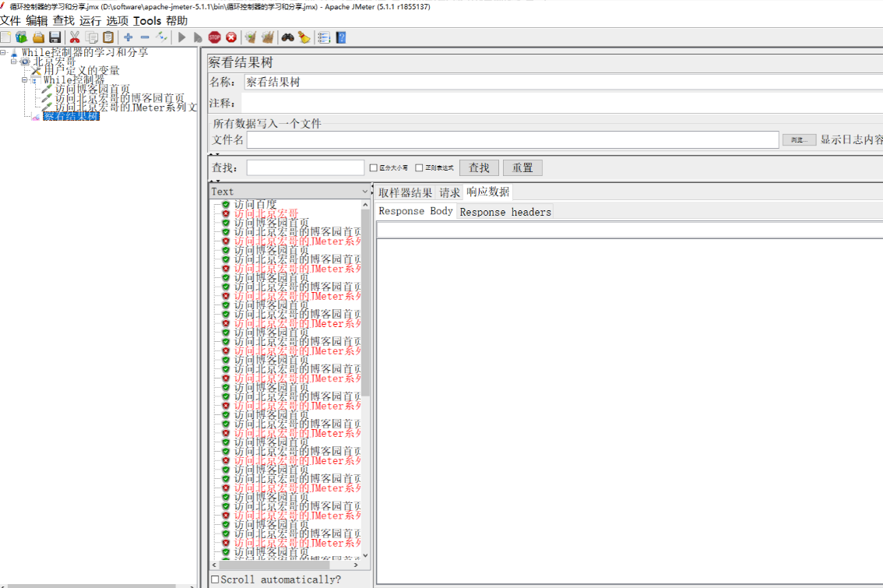This screenshot has height=588, width=883.
Task: Click the 重置 reset button
Action: pyautogui.click(x=522, y=168)
